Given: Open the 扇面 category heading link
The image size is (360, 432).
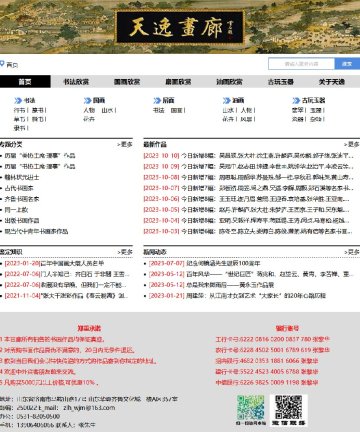Looking at the screenshot, I should pos(168,100).
